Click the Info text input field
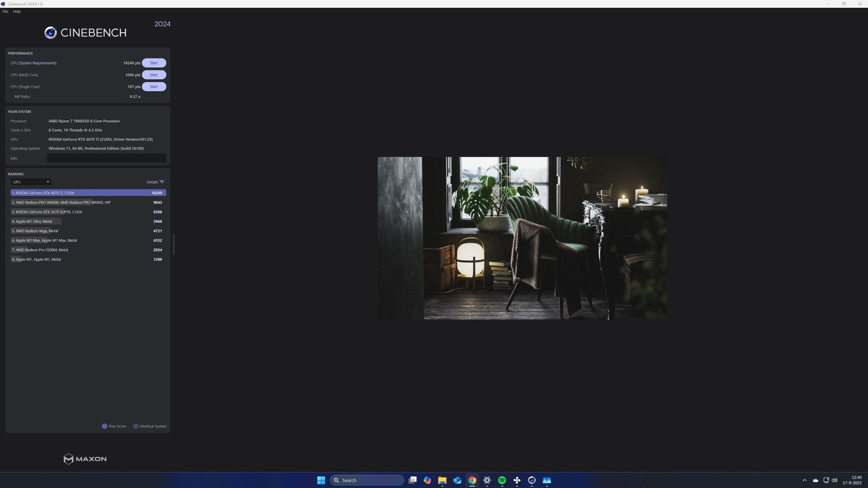Screen dimensions: 868x488 click(x=106, y=158)
